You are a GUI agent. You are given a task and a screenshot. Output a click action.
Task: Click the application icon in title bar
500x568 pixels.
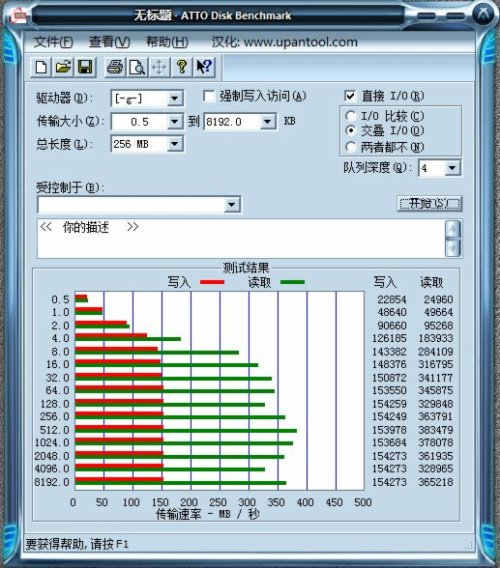[19, 15]
